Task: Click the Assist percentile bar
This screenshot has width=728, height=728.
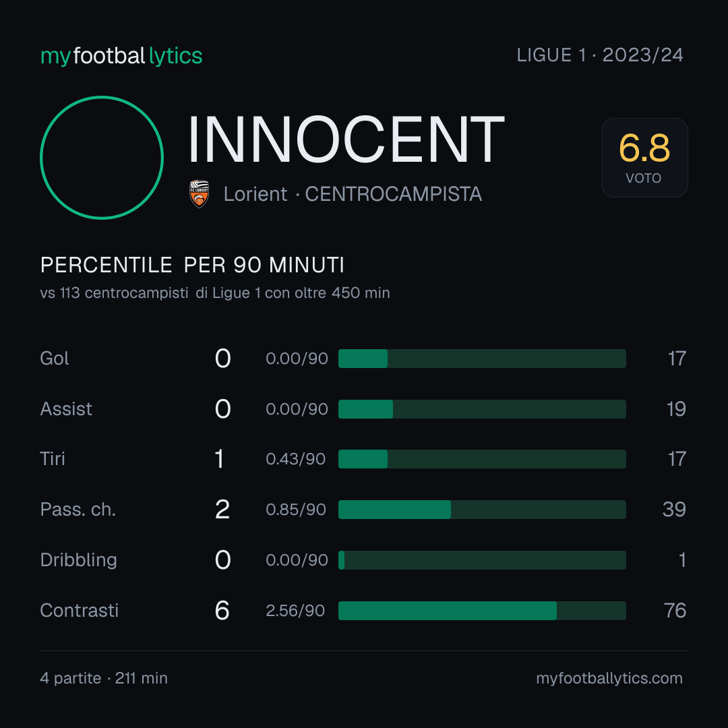Action: tap(482, 409)
